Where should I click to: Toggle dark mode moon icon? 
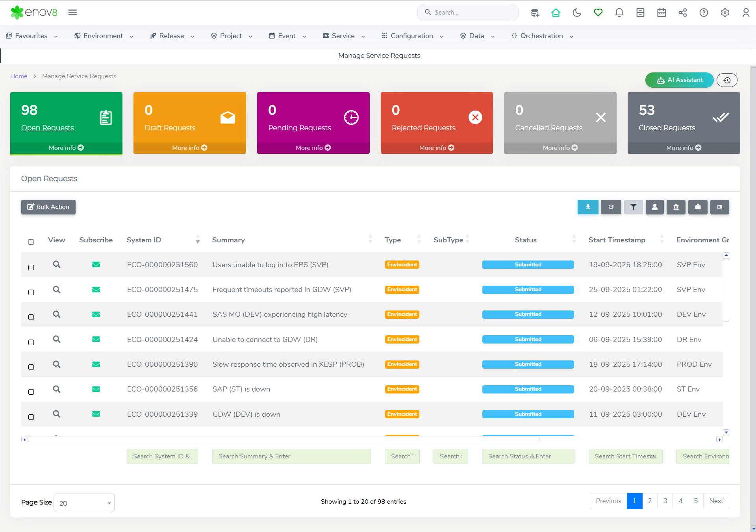coord(577,13)
